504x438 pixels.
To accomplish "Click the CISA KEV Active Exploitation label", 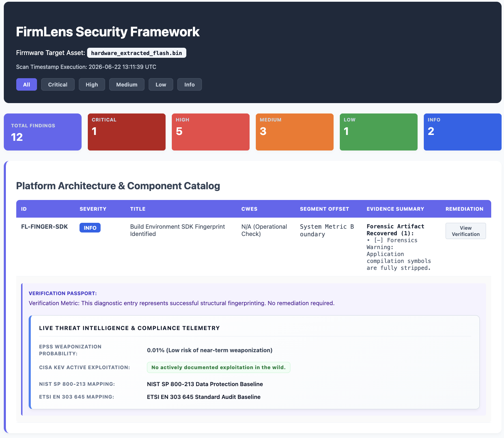I will (x=85, y=367).
